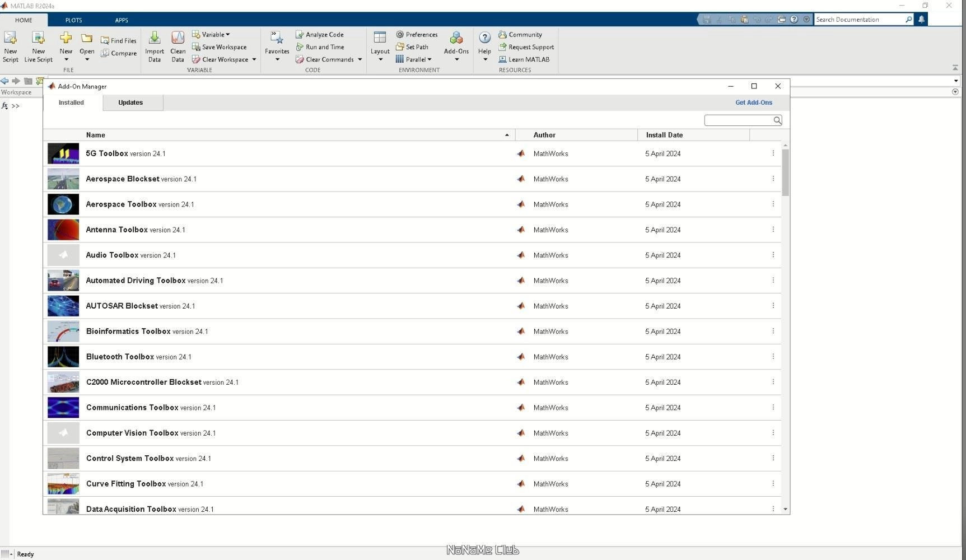
Task: Open the Help dropdown arrow
Action: (x=485, y=59)
